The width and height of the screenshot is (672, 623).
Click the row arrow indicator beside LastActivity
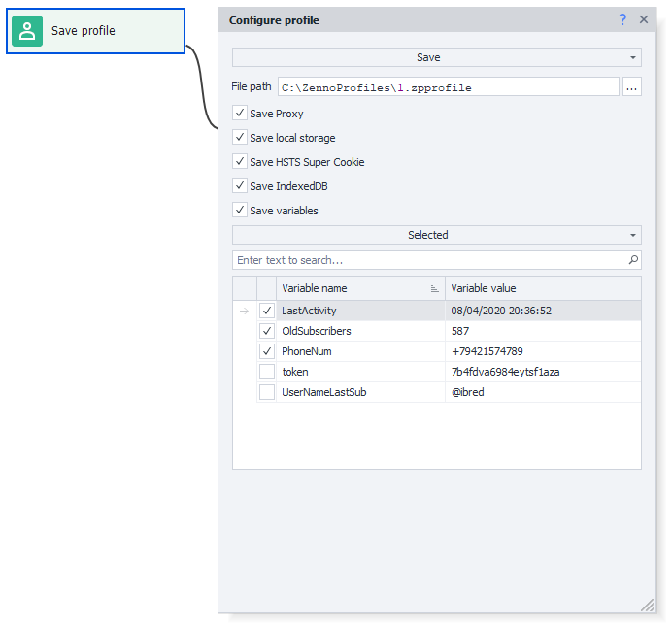(x=244, y=311)
